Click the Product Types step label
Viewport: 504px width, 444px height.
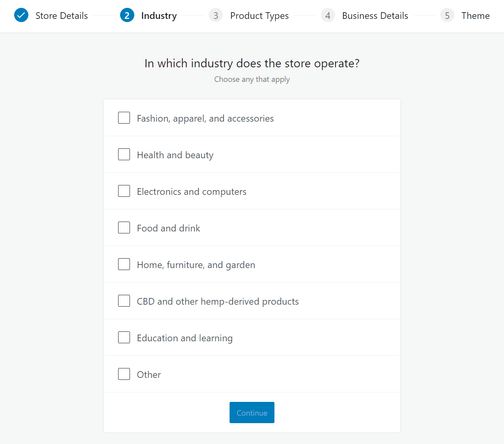[x=259, y=15]
